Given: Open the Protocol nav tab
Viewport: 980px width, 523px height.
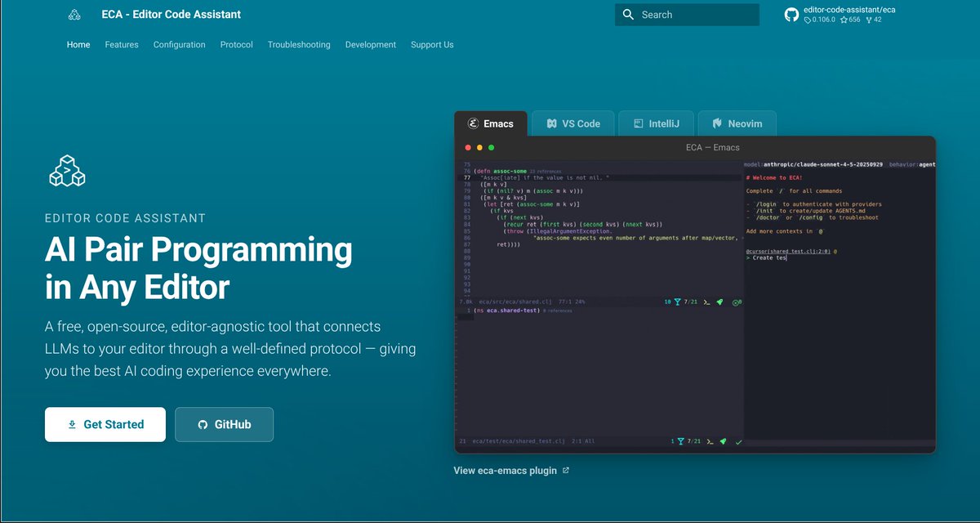Looking at the screenshot, I should point(237,45).
